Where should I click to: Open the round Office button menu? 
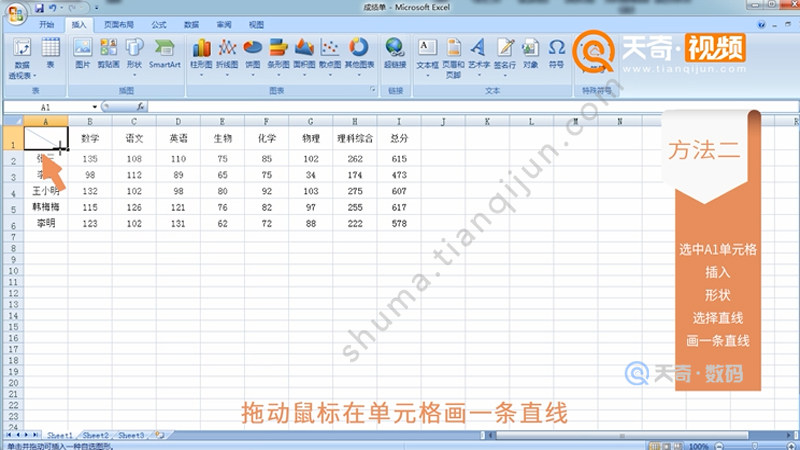[15, 14]
